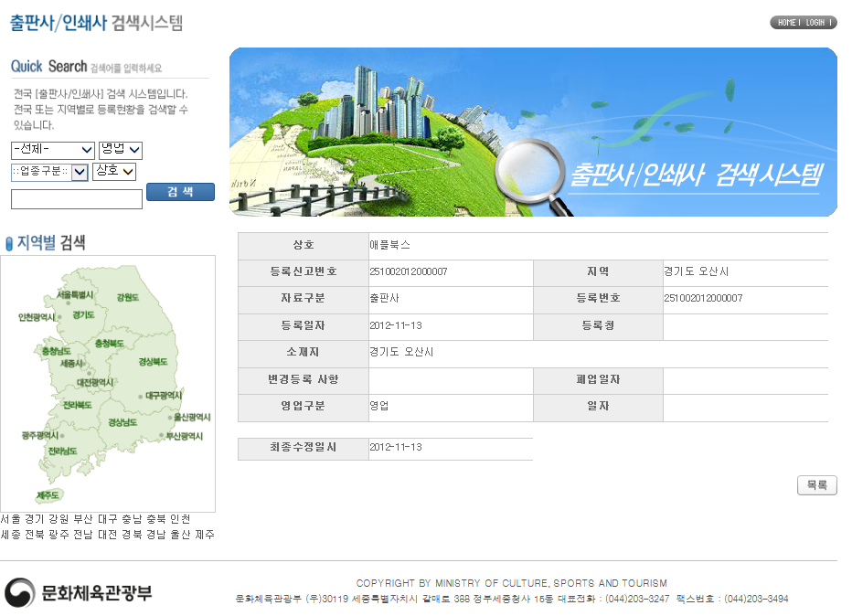Click the 출판사/인쇄사 검색시스템 header logo
This screenshot has width=852, height=616.
pos(94,23)
